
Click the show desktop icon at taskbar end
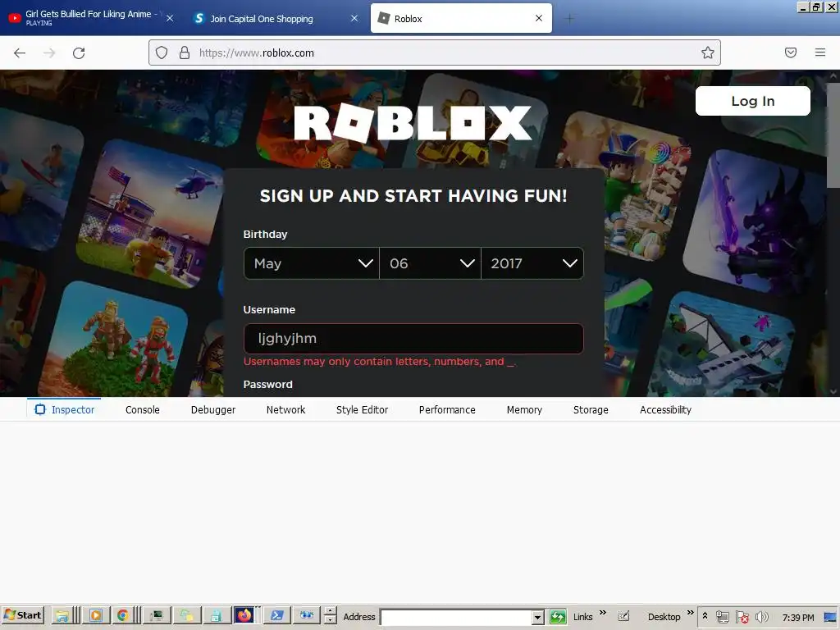click(x=830, y=617)
